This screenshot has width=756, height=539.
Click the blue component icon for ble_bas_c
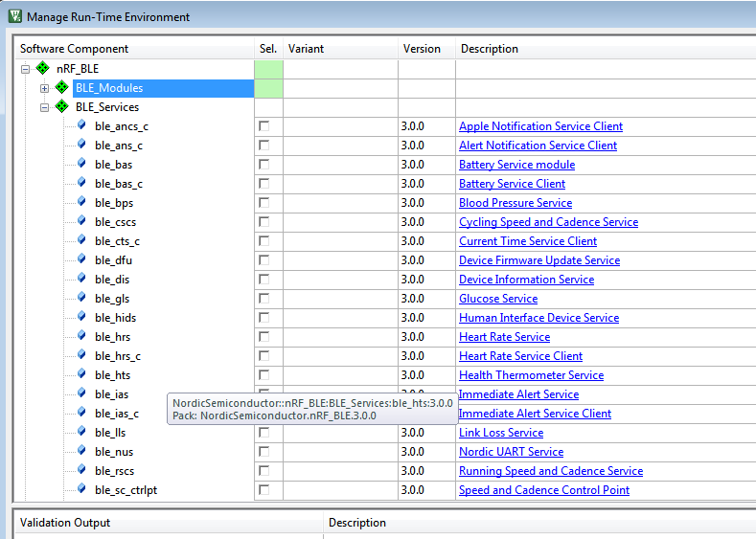click(x=81, y=183)
